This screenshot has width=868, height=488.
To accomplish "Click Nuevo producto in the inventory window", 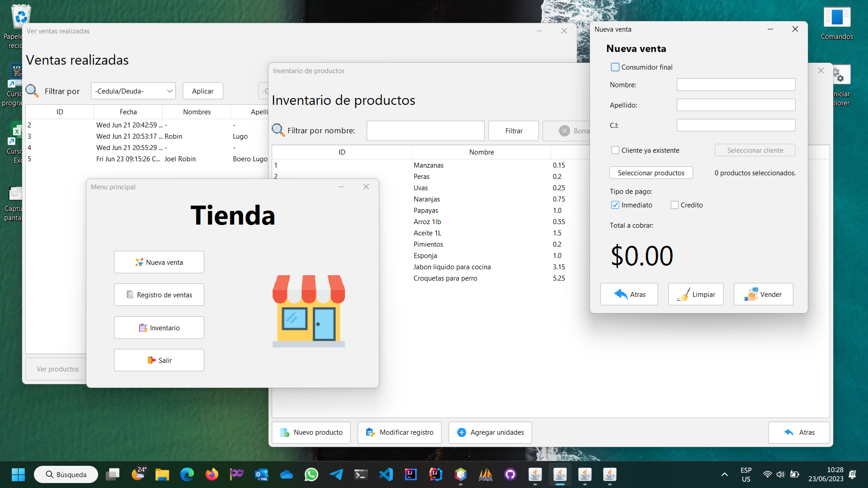I will [x=311, y=432].
